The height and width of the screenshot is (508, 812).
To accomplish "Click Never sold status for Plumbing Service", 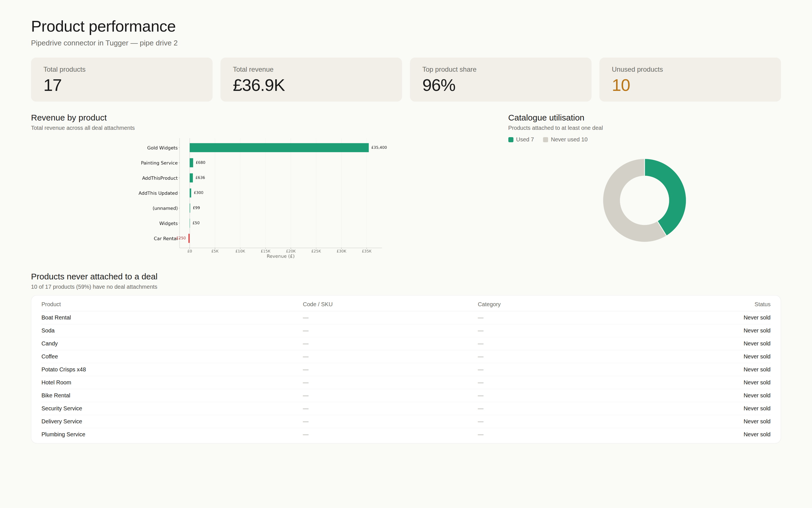I will click(757, 434).
